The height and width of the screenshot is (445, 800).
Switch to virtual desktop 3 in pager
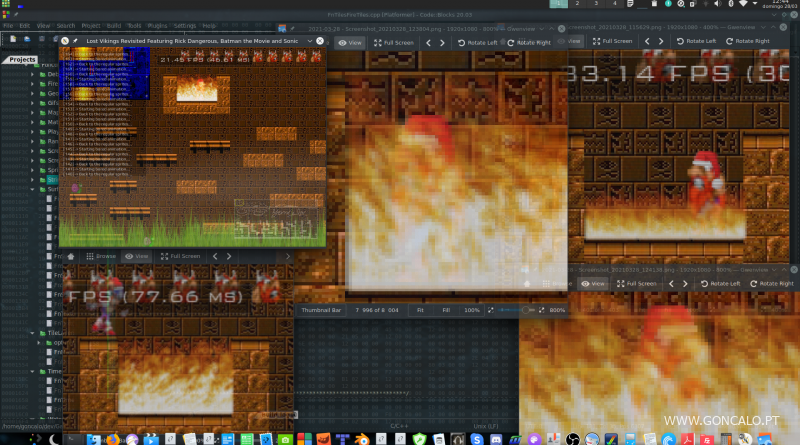(x=596, y=4)
